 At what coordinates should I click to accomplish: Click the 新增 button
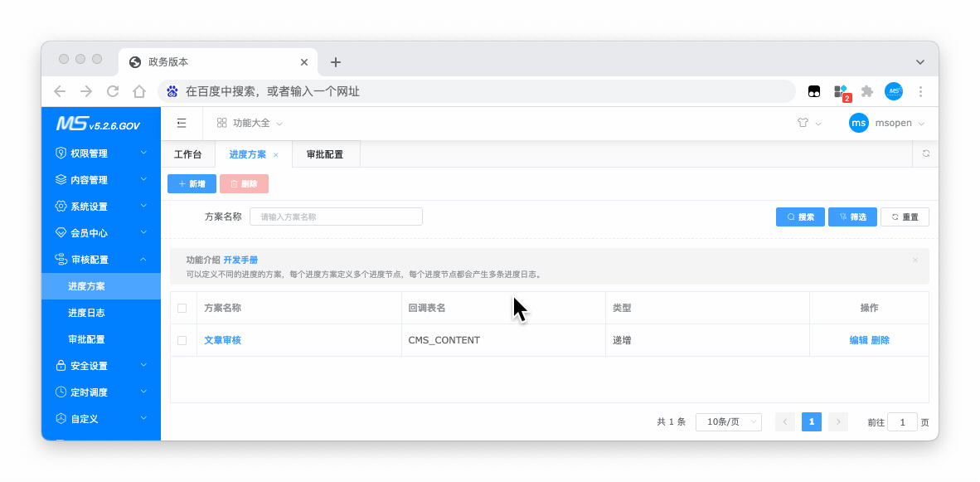pos(192,183)
